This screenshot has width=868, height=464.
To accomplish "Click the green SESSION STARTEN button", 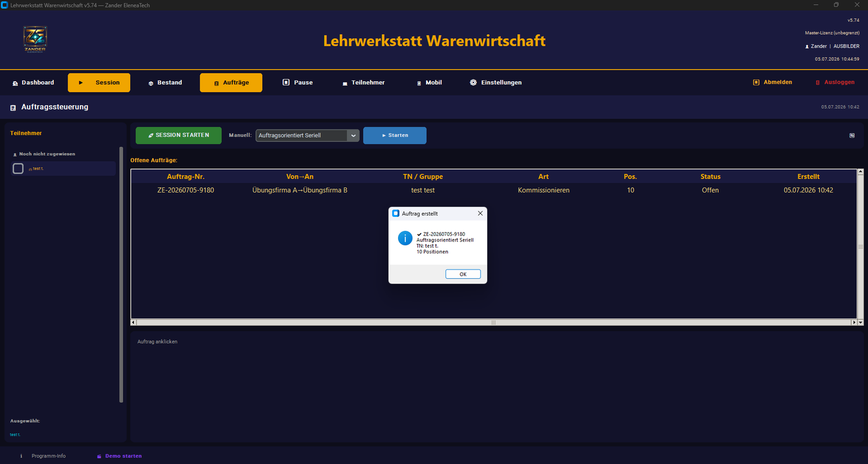I will (x=179, y=135).
